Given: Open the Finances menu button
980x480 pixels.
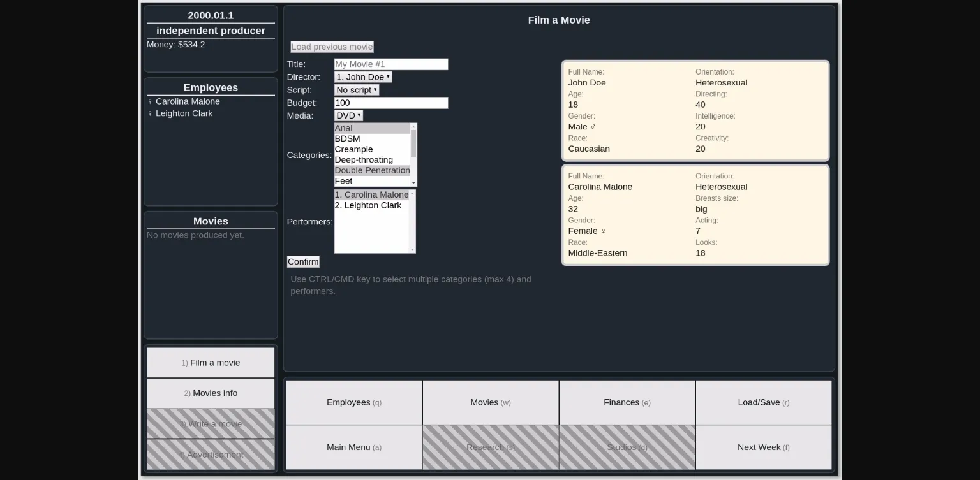Looking at the screenshot, I should [x=627, y=402].
